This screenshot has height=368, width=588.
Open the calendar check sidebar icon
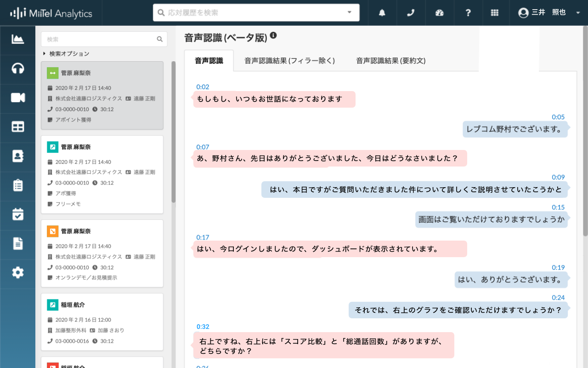point(17,214)
